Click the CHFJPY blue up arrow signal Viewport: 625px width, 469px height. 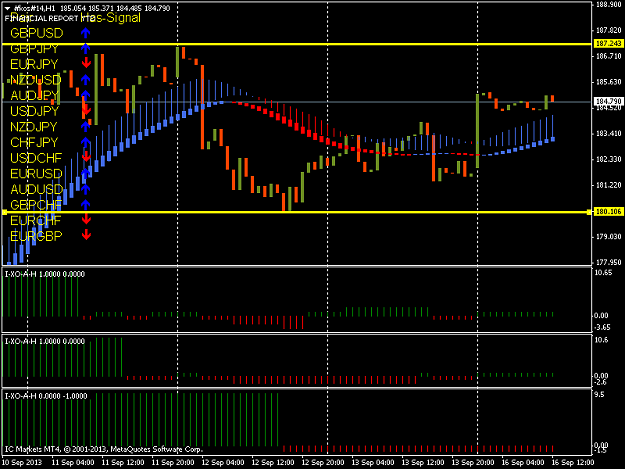[x=86, y=142]
